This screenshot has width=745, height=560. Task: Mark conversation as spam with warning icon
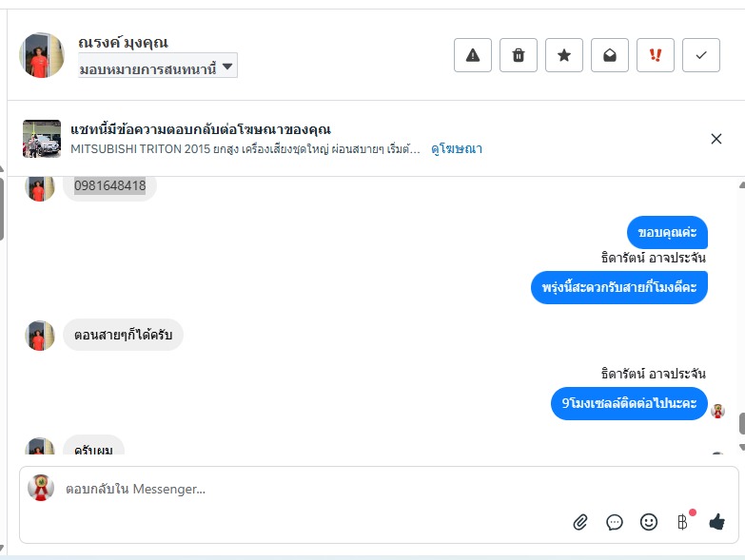tap(473, 55)
